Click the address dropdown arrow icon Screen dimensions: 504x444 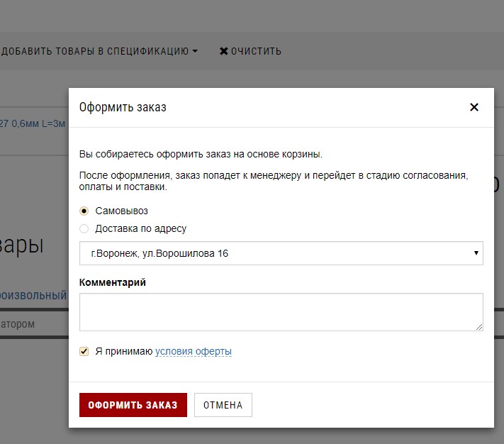click(x=476, y=253)
